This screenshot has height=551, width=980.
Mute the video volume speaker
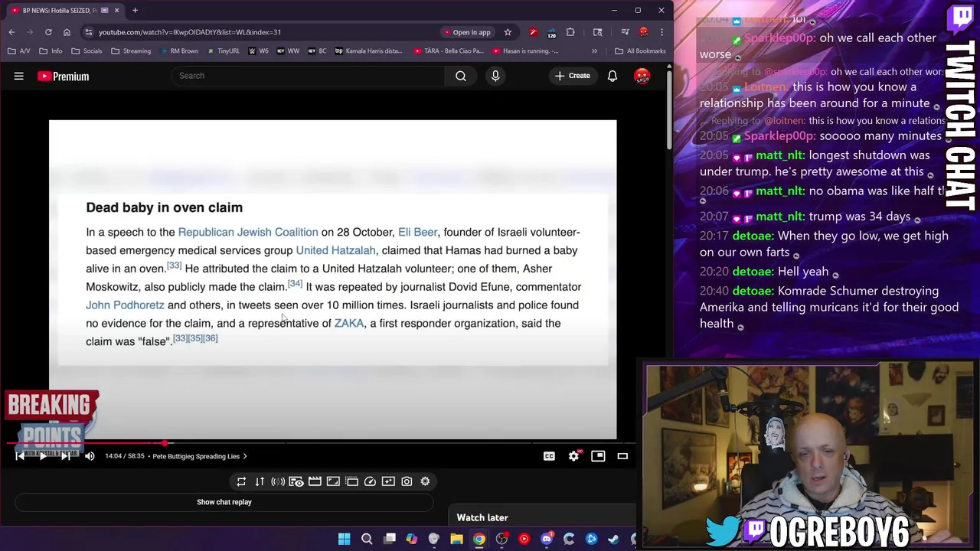coord(90,456)
